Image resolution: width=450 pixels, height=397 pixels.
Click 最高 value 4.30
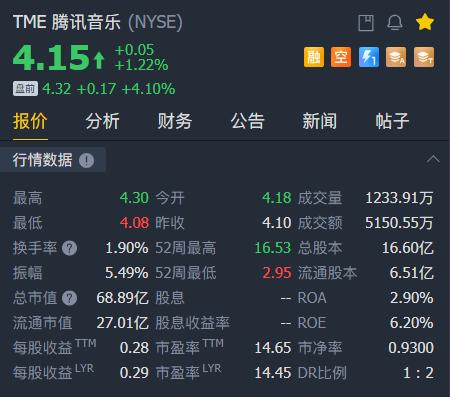coord(134,198)
